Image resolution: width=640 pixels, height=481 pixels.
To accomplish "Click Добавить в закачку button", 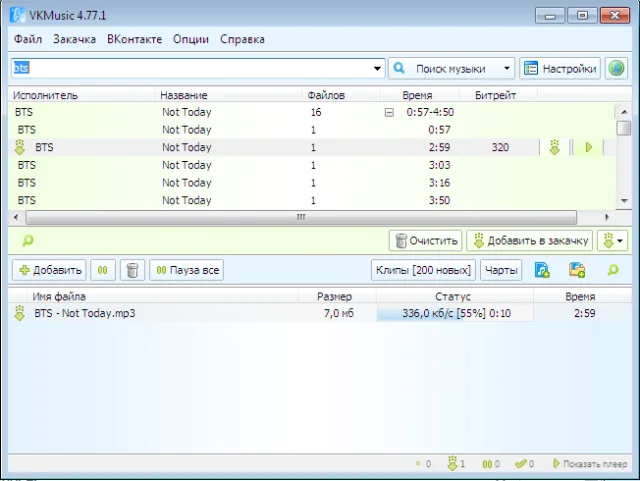I will click(x=531, y=240).
